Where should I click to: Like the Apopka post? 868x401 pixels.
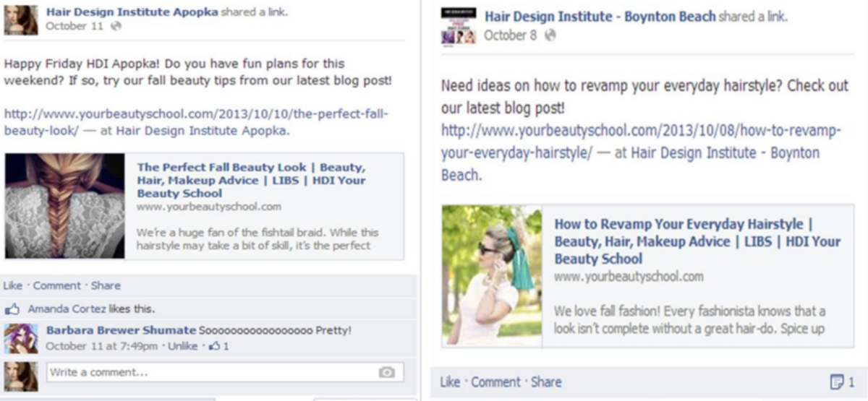tap(13, 285)
